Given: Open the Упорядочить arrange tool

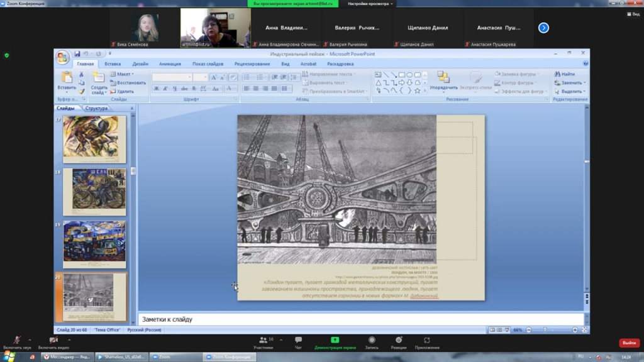Looking at the screenshot, I should 443,79.
